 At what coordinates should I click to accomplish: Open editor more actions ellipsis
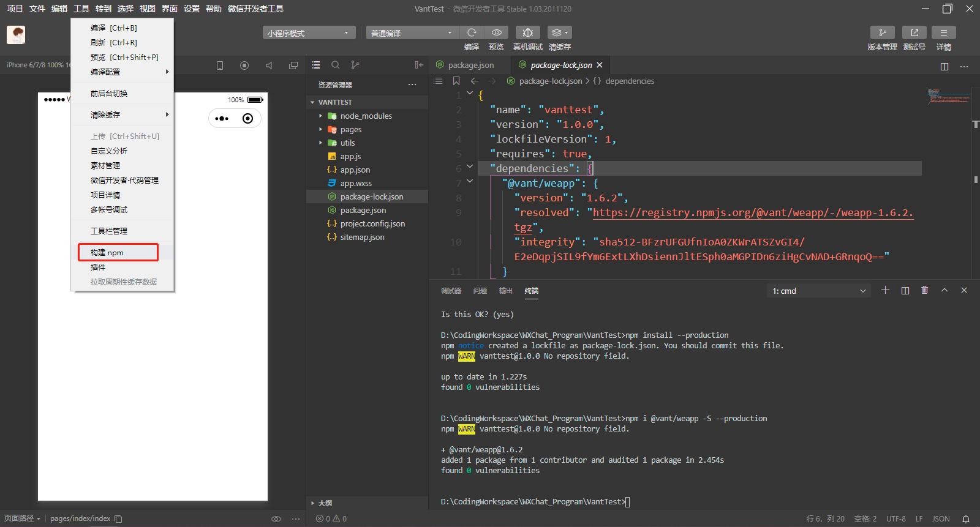click(x=964, y=66)
